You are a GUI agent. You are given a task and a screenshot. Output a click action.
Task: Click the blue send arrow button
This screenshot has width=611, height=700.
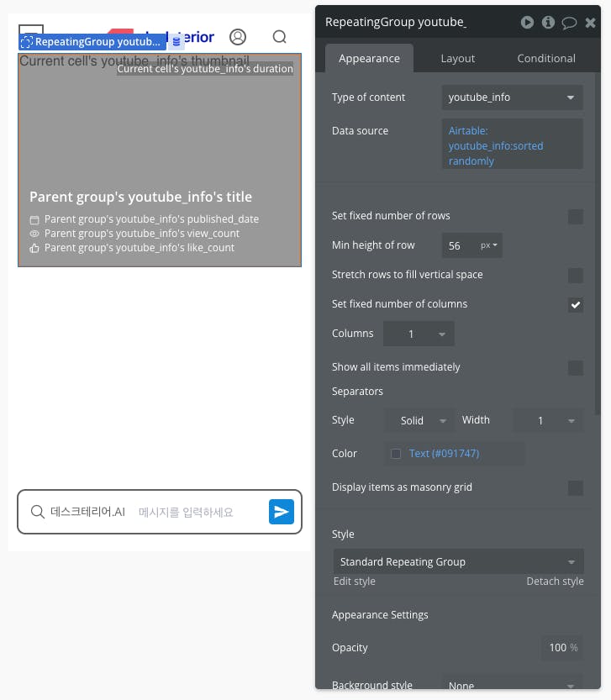(x=282, y=512)
